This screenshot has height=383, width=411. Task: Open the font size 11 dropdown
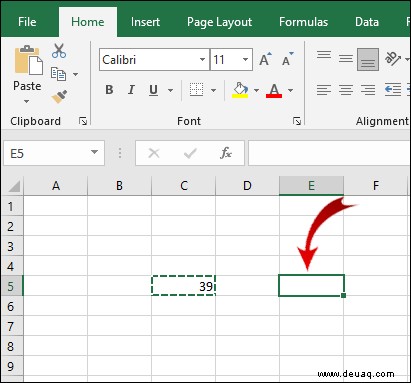tap(246, 60)
